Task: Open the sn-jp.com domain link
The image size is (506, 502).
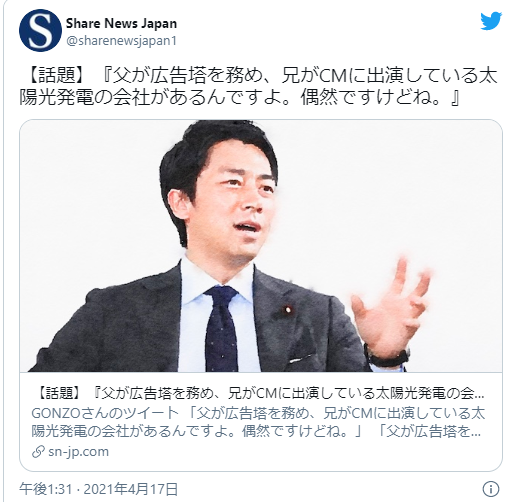Action: [78, 452]
